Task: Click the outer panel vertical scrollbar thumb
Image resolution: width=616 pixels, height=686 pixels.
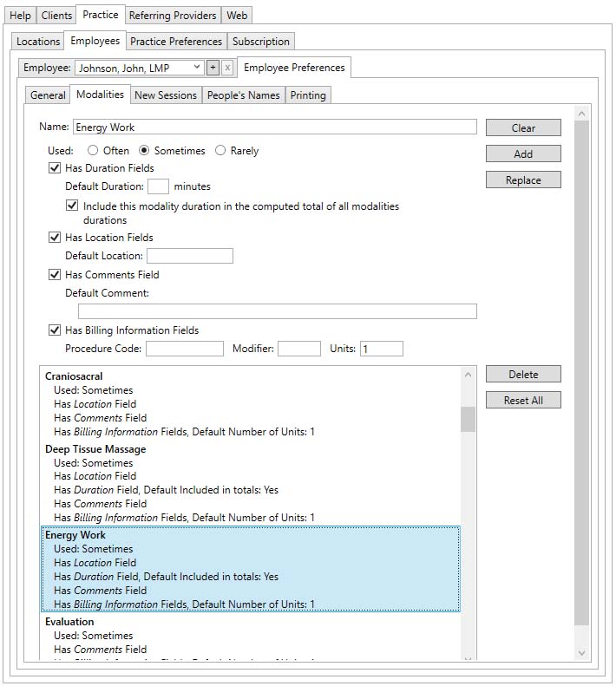Action: 581,373
